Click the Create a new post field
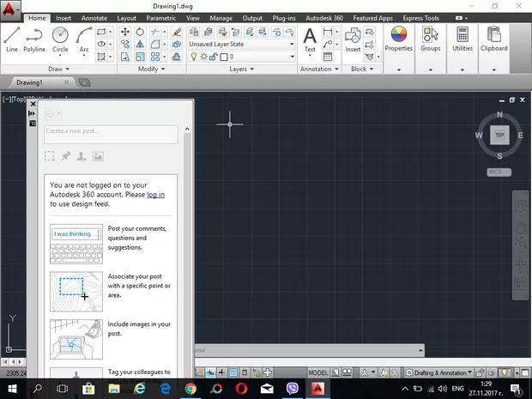 (111, 132)
